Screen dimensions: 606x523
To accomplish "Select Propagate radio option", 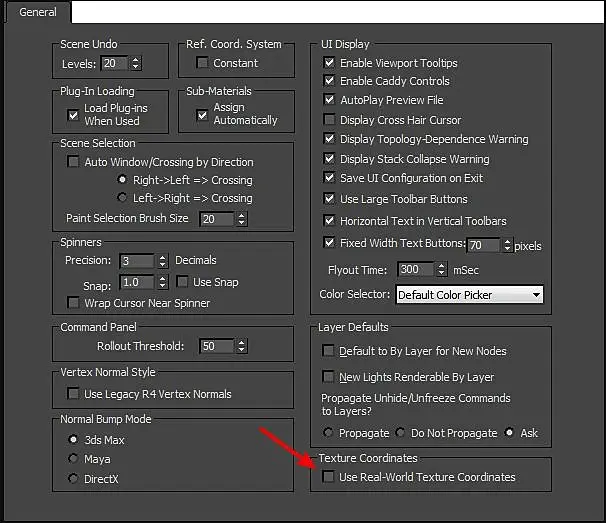I will coord(328,432).
